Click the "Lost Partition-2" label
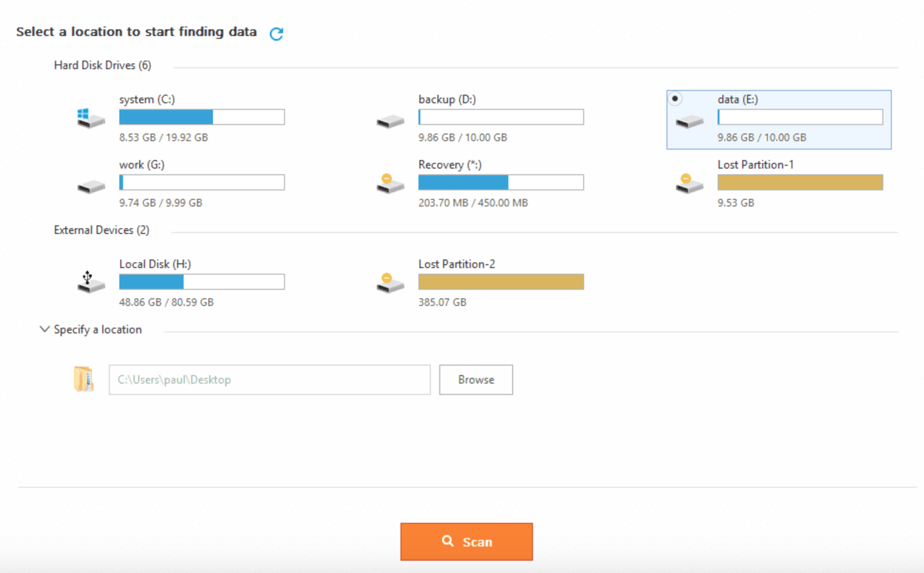The height and width of the screenshot is (573, 924). pos(456,264)
